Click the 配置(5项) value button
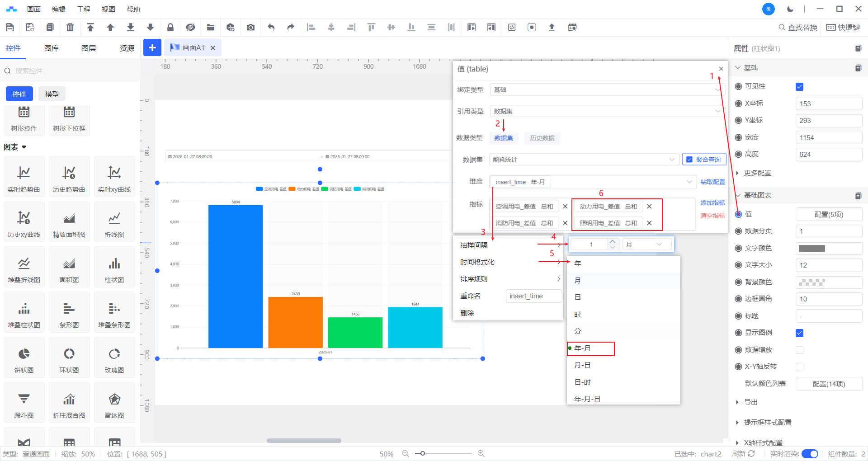 click(x=828, y=215)
